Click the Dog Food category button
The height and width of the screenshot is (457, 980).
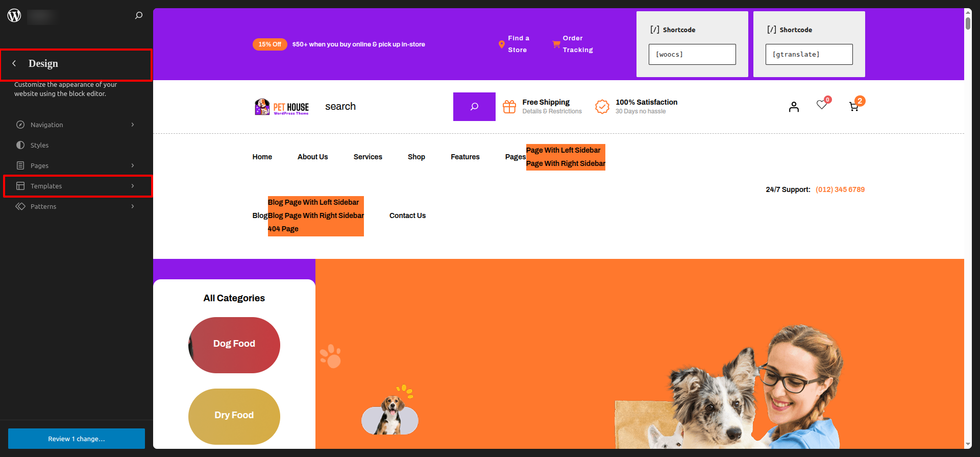234,345
